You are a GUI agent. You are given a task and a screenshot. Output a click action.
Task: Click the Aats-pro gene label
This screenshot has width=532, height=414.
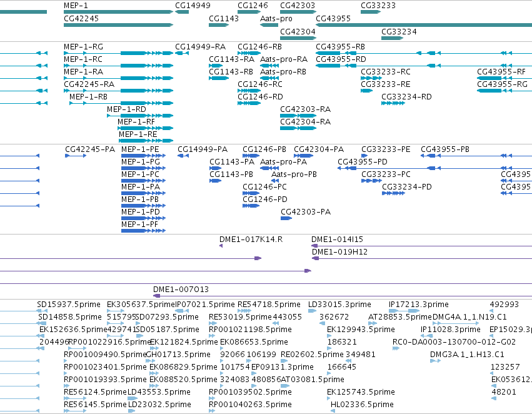click(276, 18)
